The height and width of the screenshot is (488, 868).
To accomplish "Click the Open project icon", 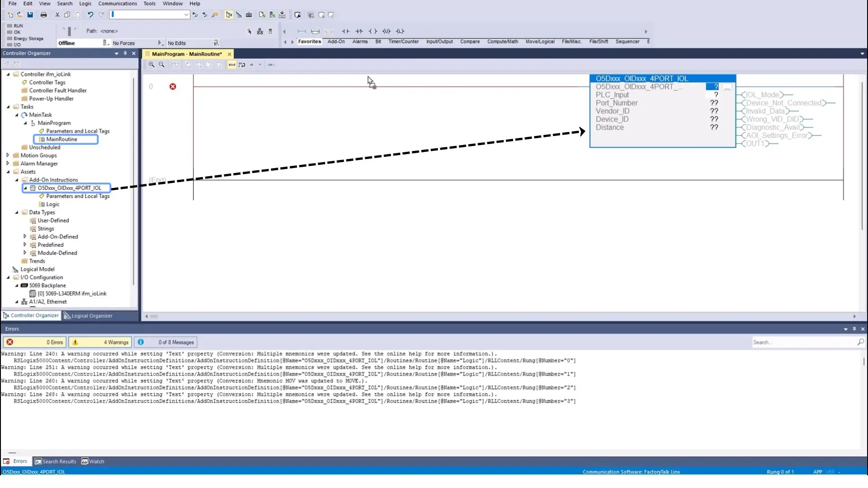I will [x=20, y=15].
